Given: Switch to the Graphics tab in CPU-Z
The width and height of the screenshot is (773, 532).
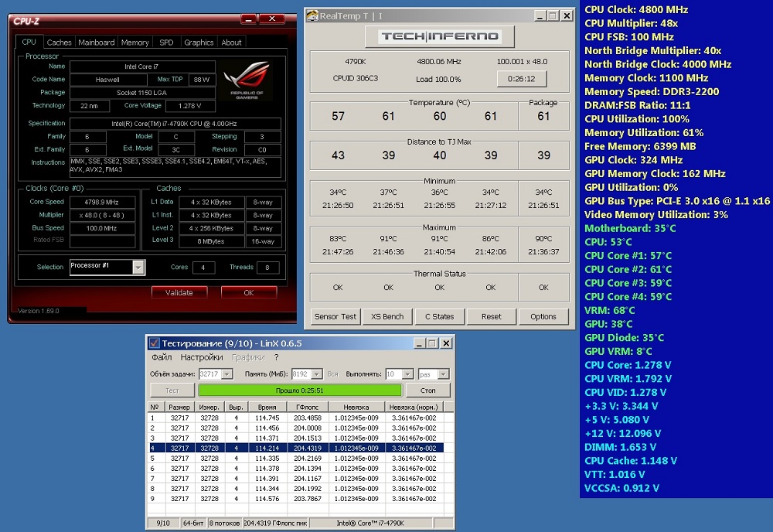Looking at the screenshot, I should coord(199,43).
